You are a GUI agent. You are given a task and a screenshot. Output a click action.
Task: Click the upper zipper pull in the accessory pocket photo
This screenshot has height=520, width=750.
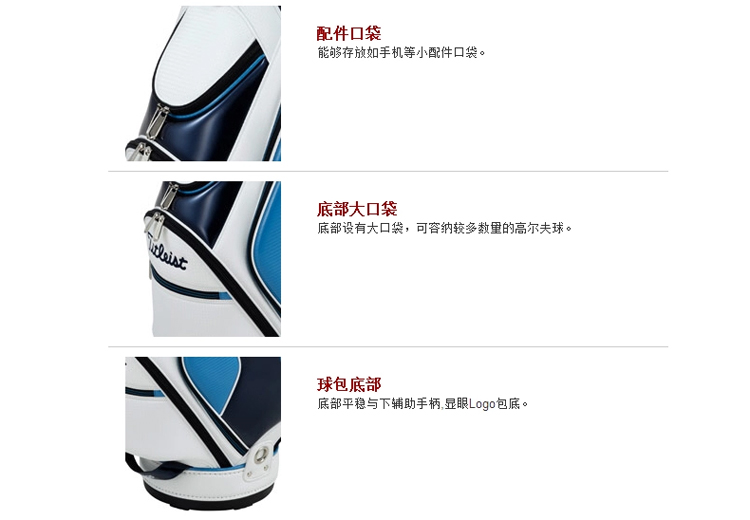click(x=158, y=121)
